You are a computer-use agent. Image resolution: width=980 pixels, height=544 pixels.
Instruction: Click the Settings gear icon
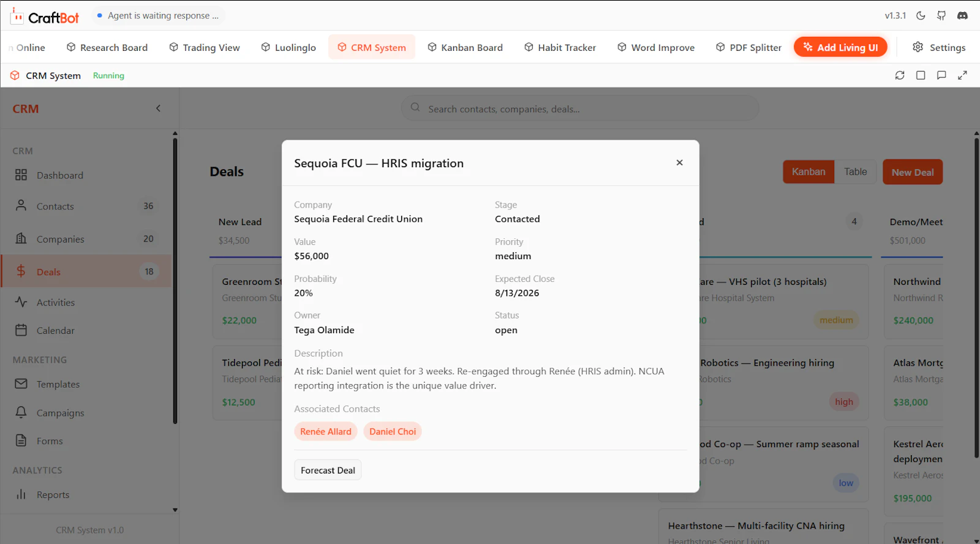[918, 47]
